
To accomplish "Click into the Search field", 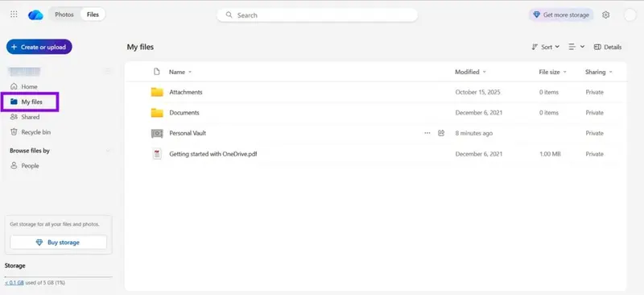I will point(317,15).
